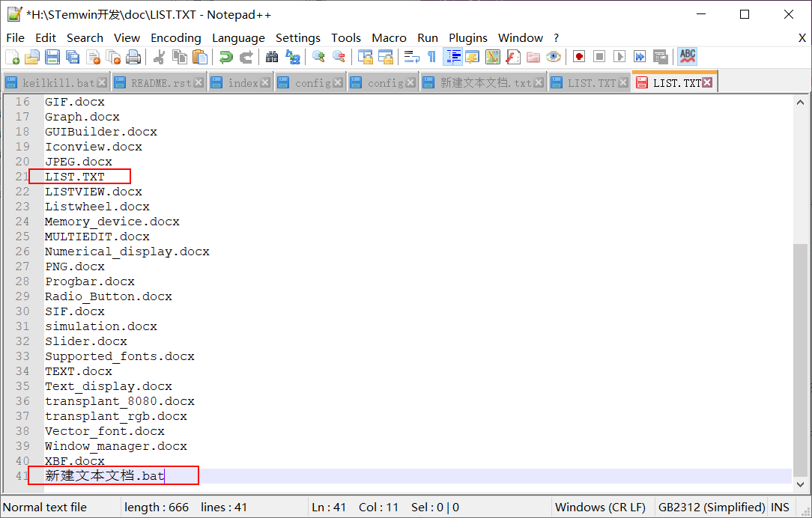This screenshot has width=812, height=518.
Task: Click Windows (CR LF) in status bar
Action: coord(599,507)
